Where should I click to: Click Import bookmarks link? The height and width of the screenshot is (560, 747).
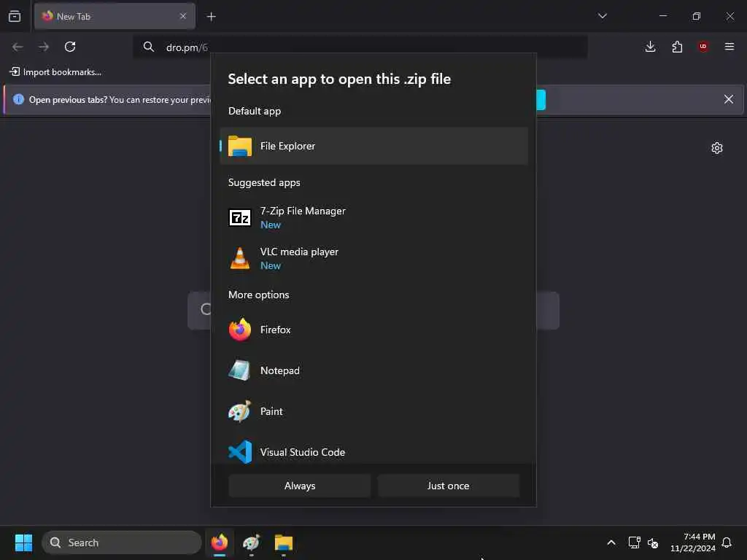coord(55,72)
